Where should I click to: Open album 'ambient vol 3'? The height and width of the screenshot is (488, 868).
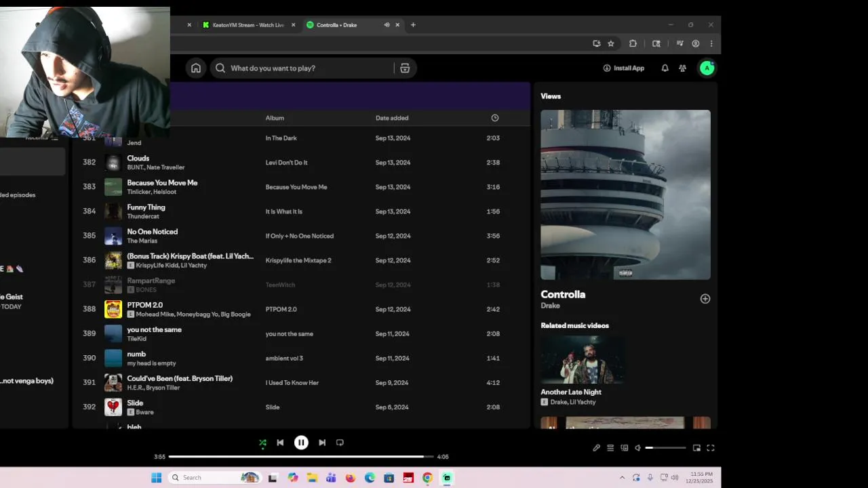pos(284,359)
